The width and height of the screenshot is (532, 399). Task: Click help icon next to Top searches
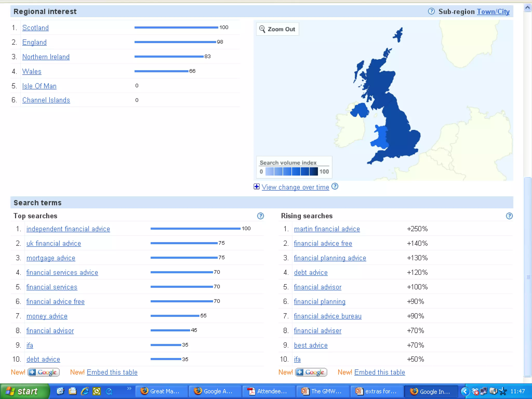pos(260,216)
